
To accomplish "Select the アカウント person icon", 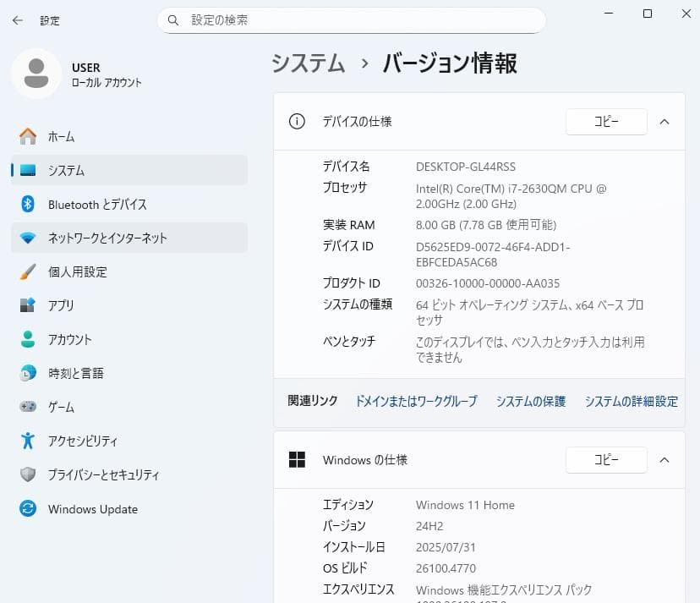I will click(x=26, y=339).
